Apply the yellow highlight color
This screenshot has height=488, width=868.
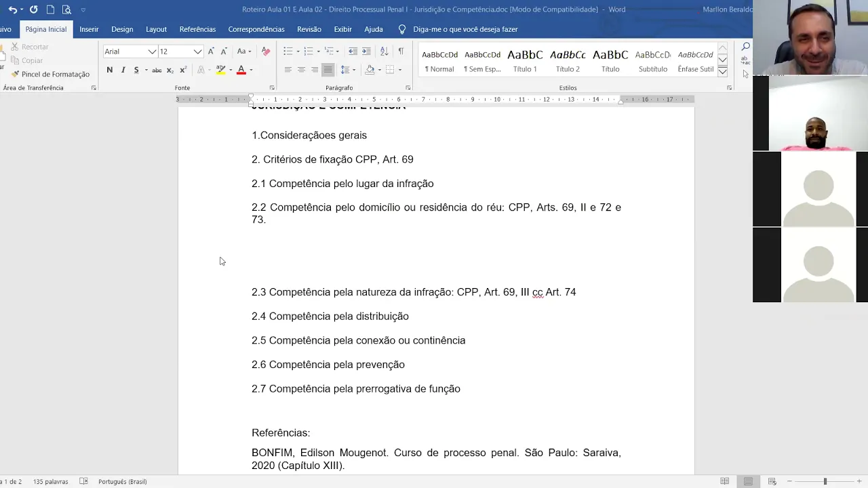(220, 70)
